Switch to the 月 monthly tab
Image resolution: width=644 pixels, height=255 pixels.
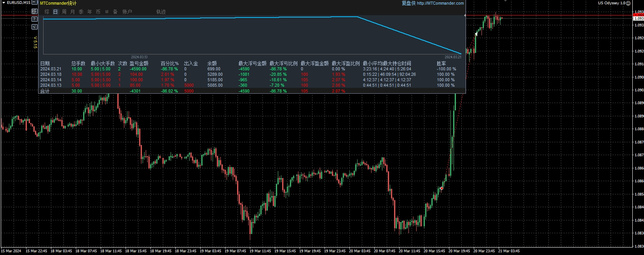click(73, 12)
